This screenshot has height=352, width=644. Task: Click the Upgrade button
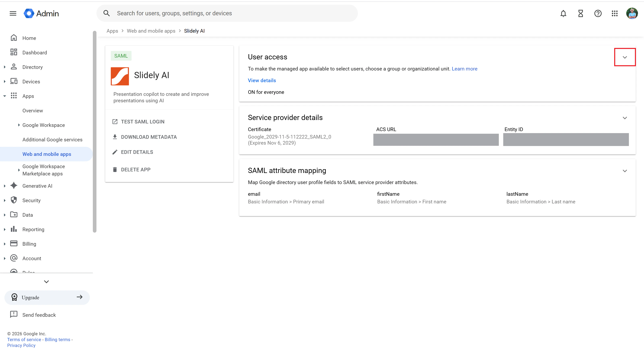pos(47,297)
